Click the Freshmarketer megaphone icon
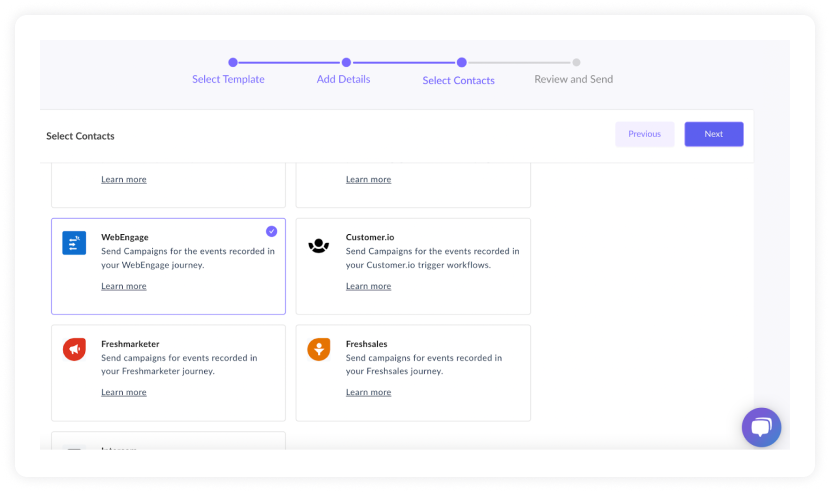This screenshot has height=492, width=830. 74,350
